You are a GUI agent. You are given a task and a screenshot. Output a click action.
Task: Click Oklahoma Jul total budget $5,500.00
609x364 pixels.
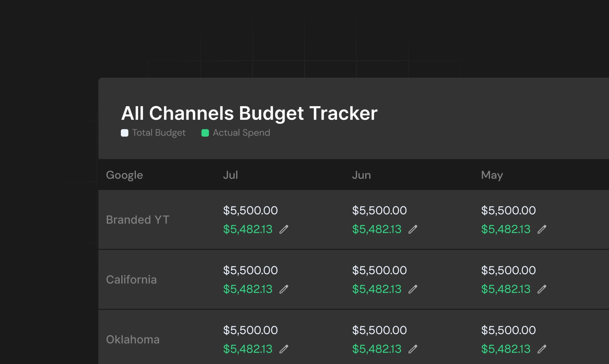[x=250, y=330]
